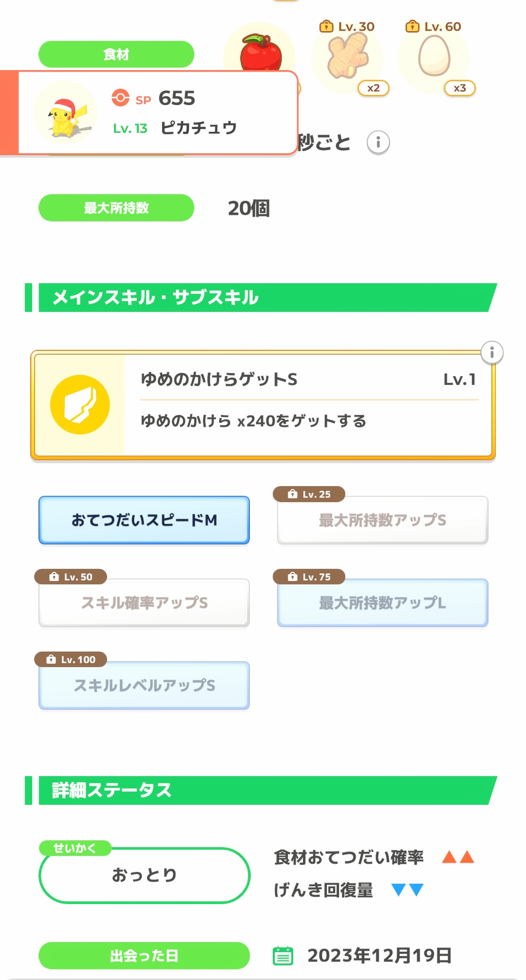The height and width of the screenshot is (980, 526).
Task: Tap the おっとり nature box
Action: click(144, 875)
